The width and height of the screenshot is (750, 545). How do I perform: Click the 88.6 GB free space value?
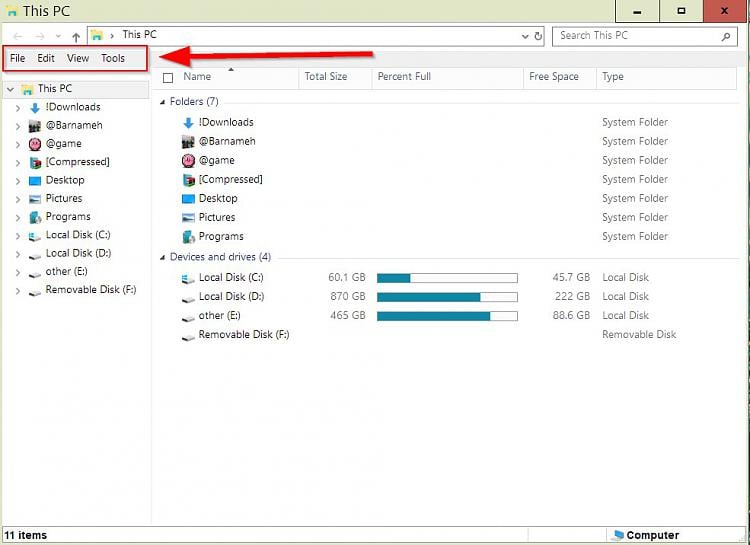[571, 316]
